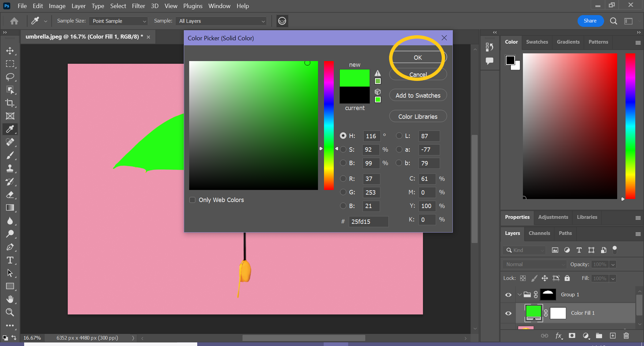Screen dimensions: 644x346
Task: Select the Path Selection tool
Action: 10,273
